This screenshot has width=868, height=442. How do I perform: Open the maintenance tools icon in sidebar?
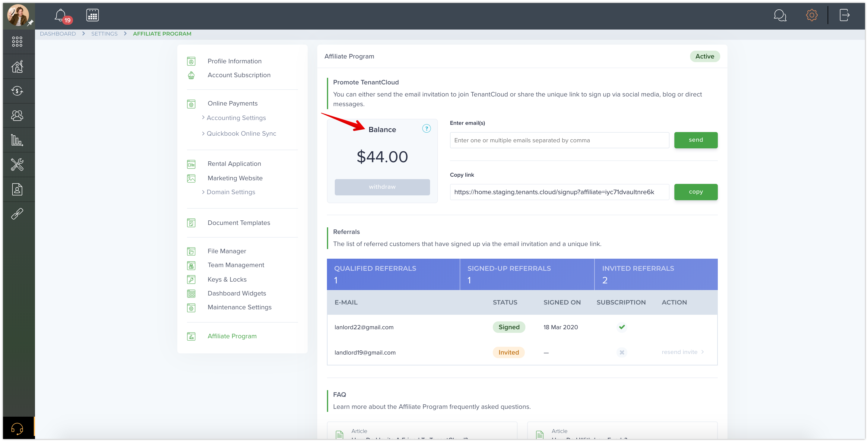[x=17, y=165]
